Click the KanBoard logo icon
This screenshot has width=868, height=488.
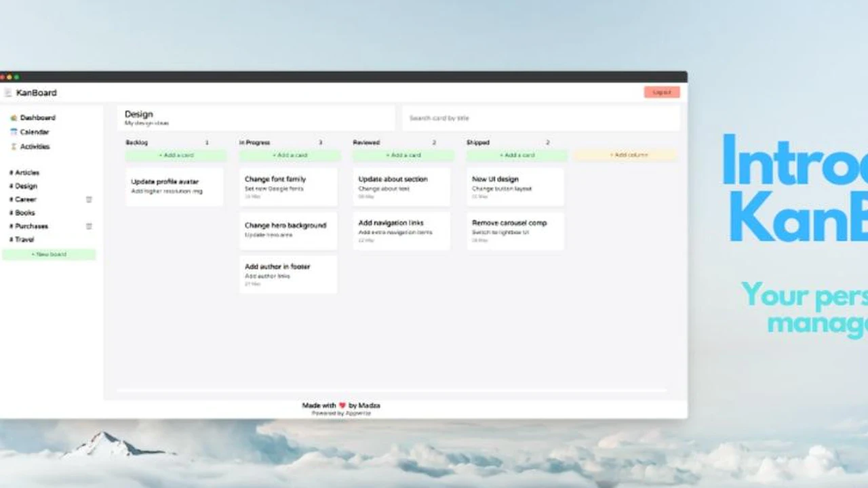[7, 92]
